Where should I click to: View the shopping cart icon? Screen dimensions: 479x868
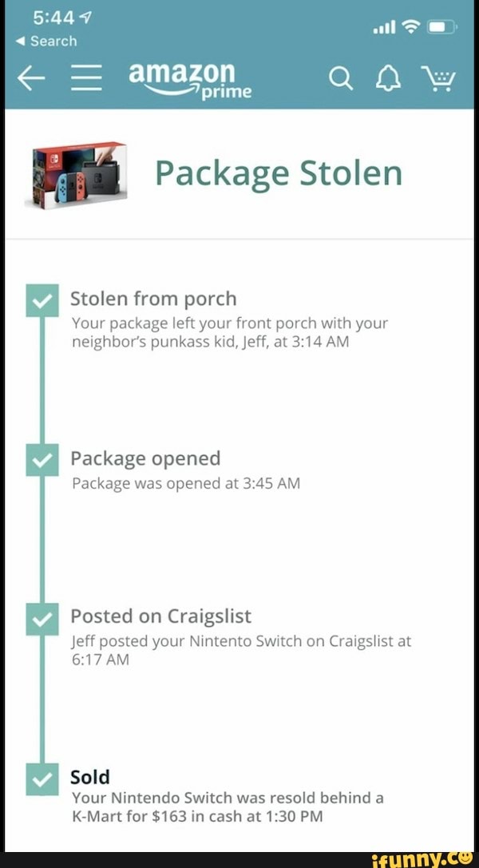point(440,78)
